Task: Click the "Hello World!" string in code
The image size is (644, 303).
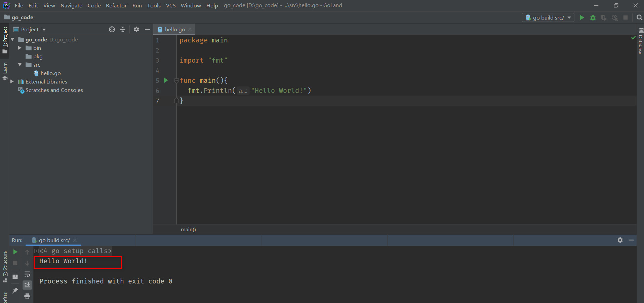Action: [x=279, y=91]
